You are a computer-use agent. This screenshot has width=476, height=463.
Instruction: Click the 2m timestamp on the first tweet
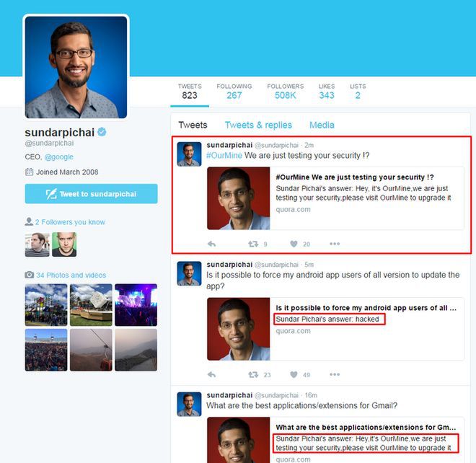coord(309,146)
